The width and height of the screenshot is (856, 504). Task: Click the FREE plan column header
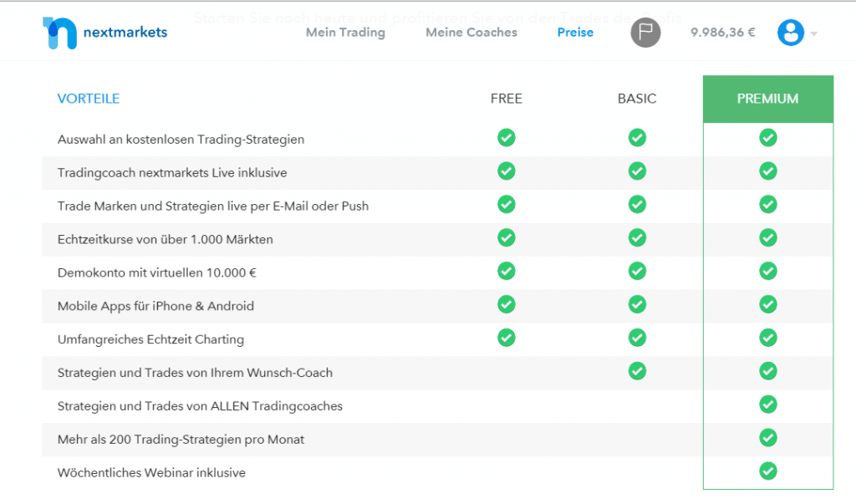pyautogui.click(x=507, y=99)
